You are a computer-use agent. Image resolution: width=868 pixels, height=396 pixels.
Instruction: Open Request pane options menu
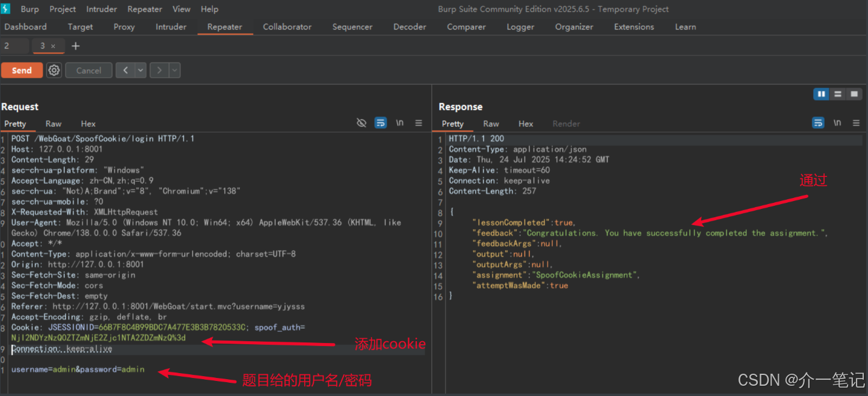click(419, 123)
